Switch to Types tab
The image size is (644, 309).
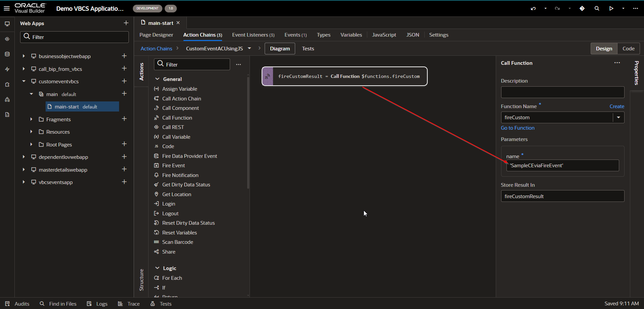point(324,35)
